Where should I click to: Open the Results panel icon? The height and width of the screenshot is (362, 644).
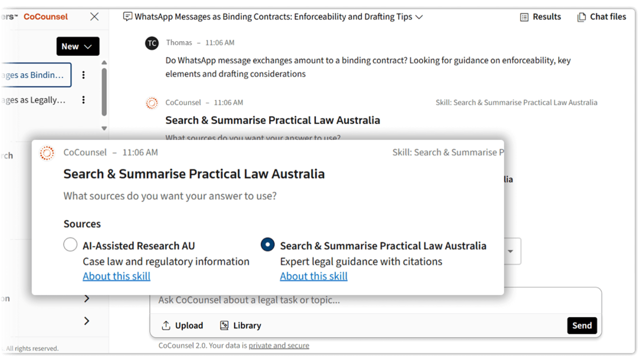(x=525, y=17)
